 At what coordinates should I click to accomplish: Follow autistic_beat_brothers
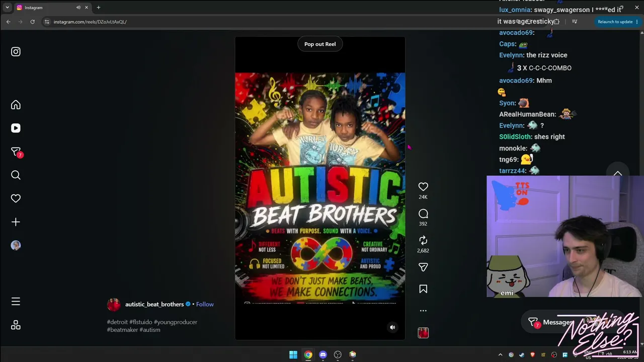205,304
